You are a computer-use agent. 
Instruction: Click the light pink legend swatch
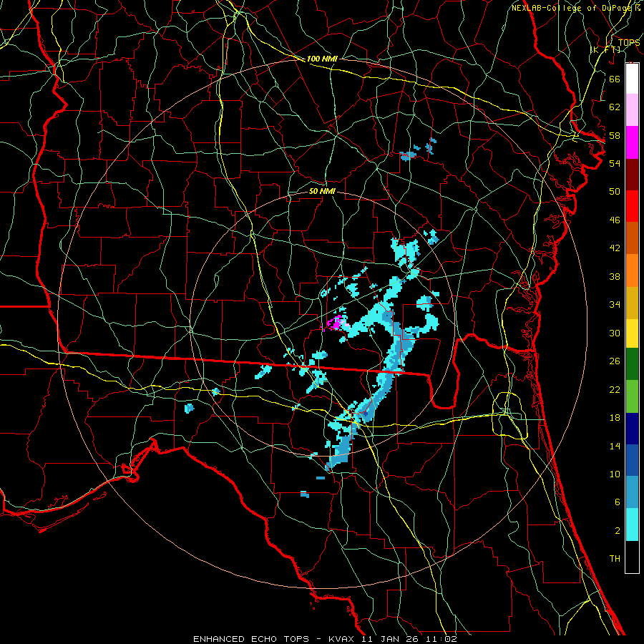[x=632, y=110]
